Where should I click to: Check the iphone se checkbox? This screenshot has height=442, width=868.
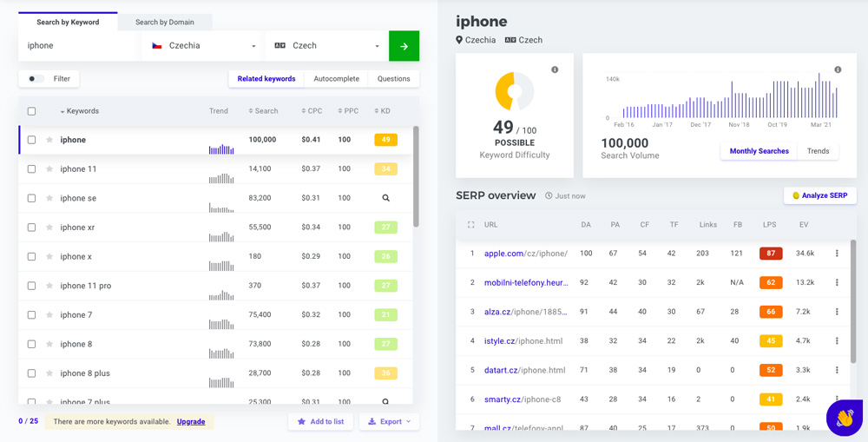pyautogui.click(x=31, y=198)
